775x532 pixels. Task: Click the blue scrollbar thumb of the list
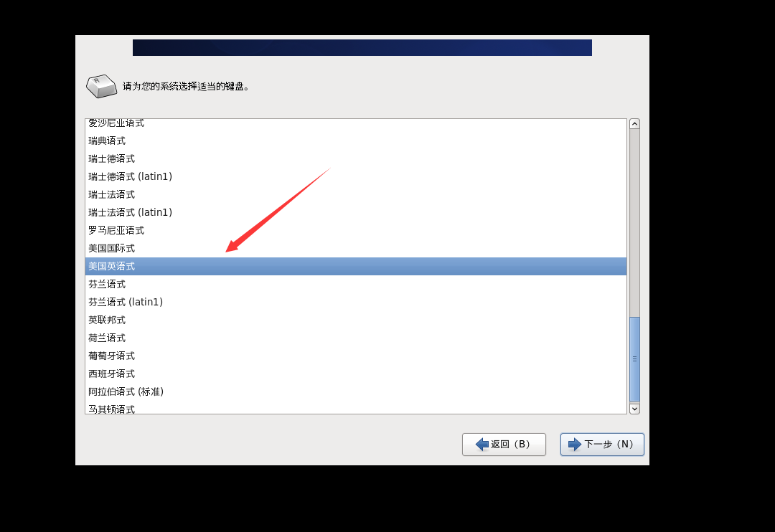(634, 359)
